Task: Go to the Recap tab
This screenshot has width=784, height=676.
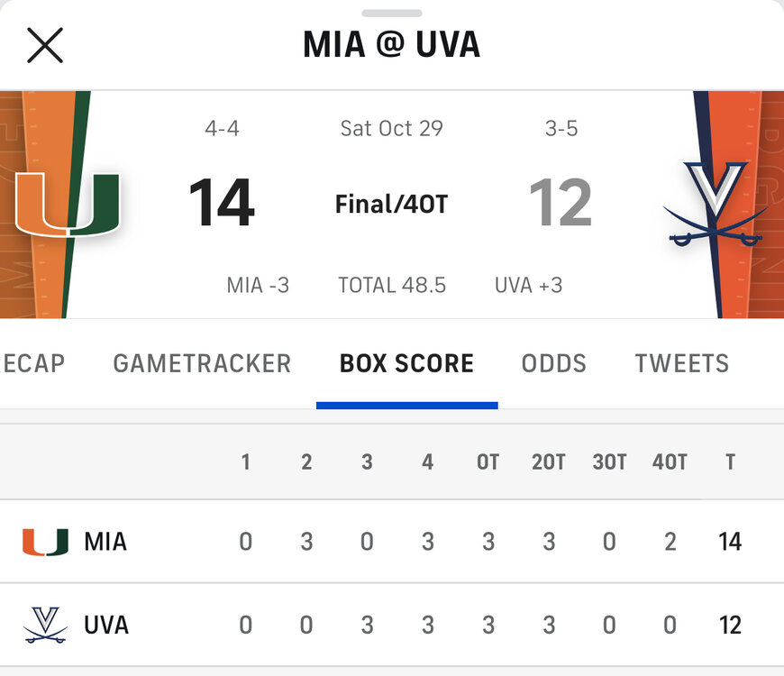Action: [33, 363]
